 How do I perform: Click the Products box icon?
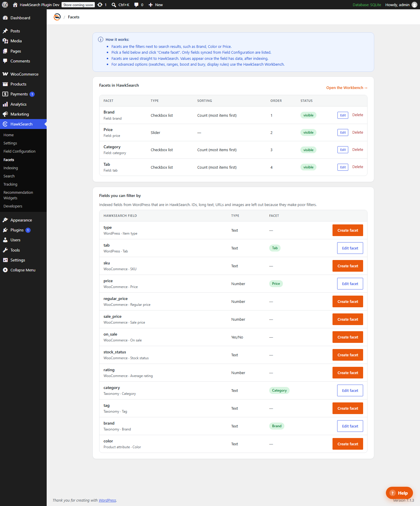point(5,84)
